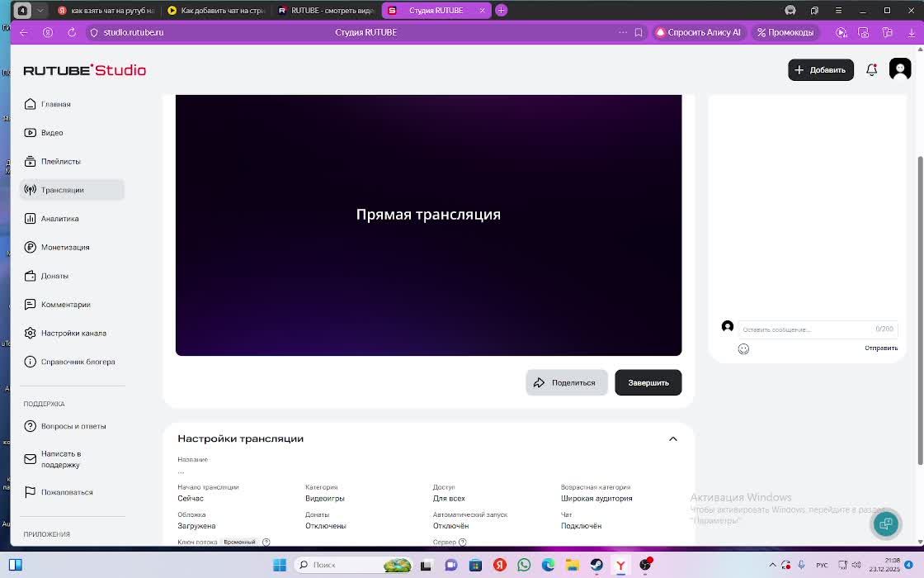Go back using browser back arrow

(x=24, y=32)
